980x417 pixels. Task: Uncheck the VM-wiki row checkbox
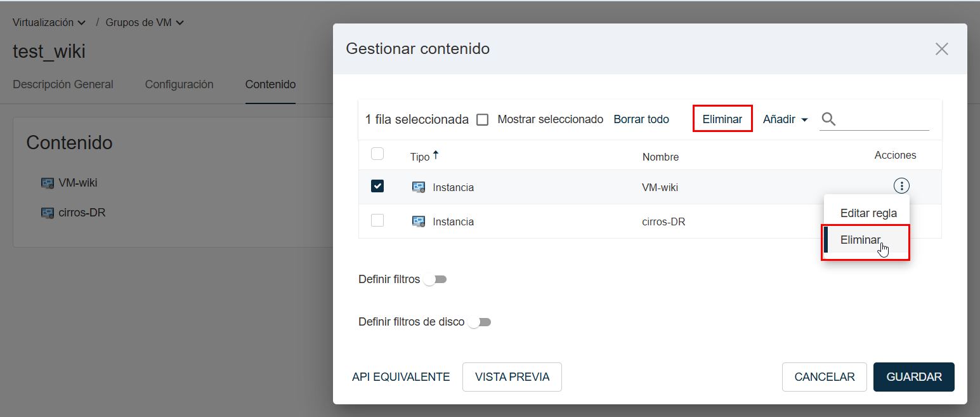pyautogui.click(x=378, y=186)
